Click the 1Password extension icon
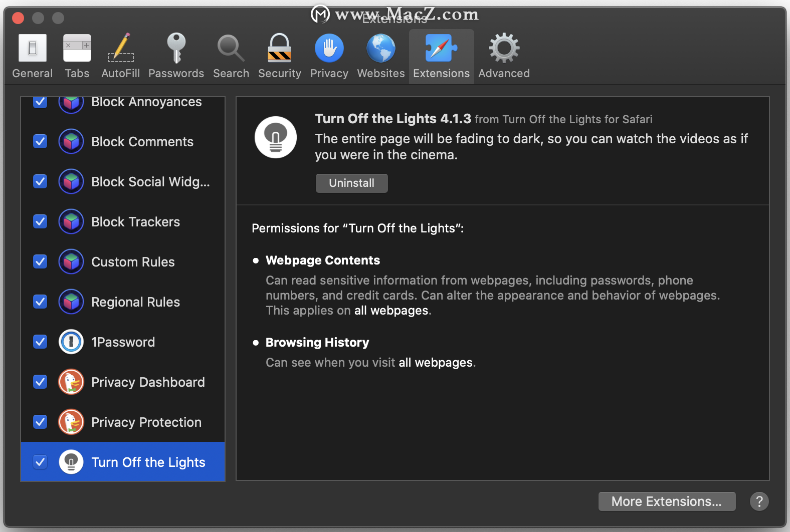 tap(71, 342)
